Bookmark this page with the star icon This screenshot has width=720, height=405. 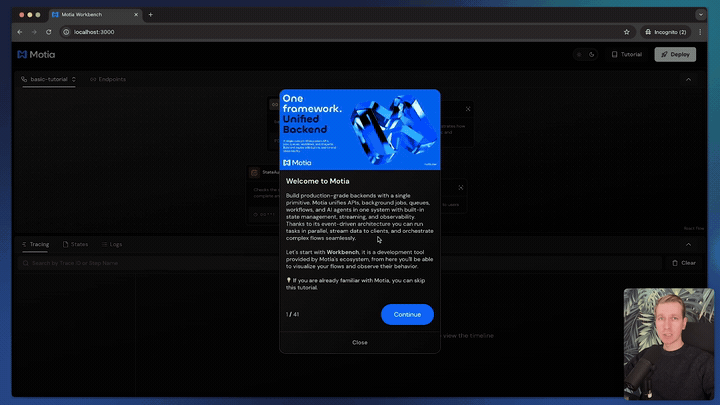point(627,32)
